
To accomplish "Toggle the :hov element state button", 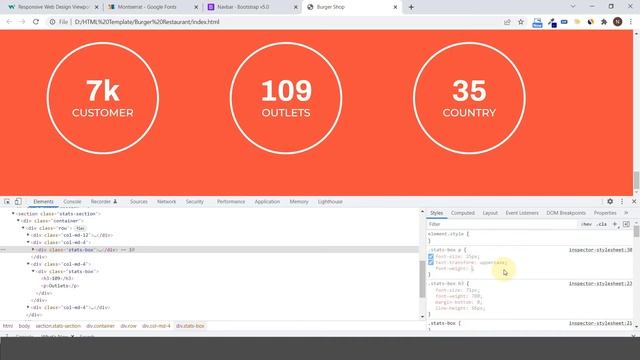I will point(587,224).
